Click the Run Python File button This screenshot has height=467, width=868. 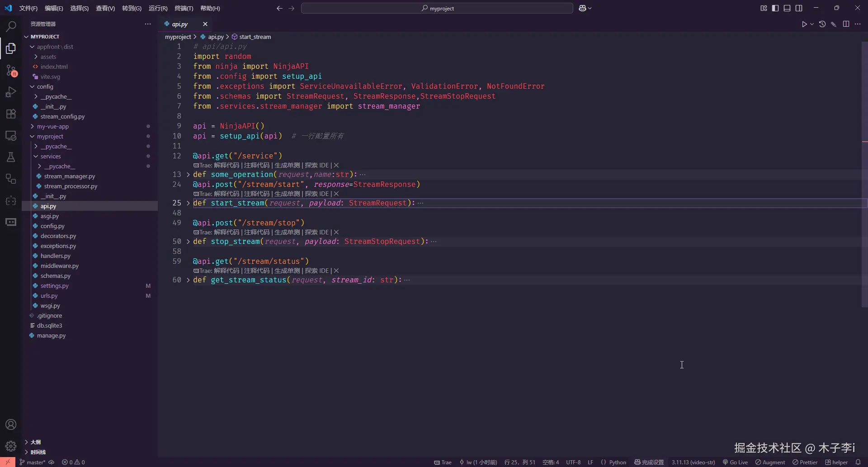[804, 24]
